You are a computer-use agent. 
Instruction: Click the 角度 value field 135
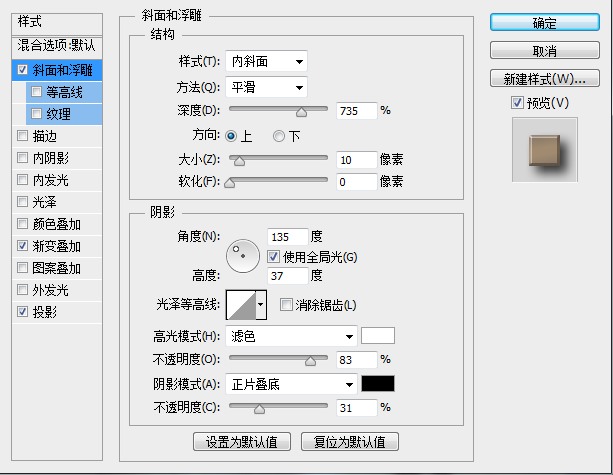[x=288, y=237]
